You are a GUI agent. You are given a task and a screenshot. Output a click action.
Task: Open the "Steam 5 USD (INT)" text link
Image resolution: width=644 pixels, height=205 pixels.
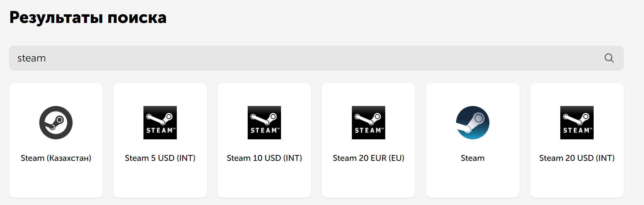click(x=160, y=158)
